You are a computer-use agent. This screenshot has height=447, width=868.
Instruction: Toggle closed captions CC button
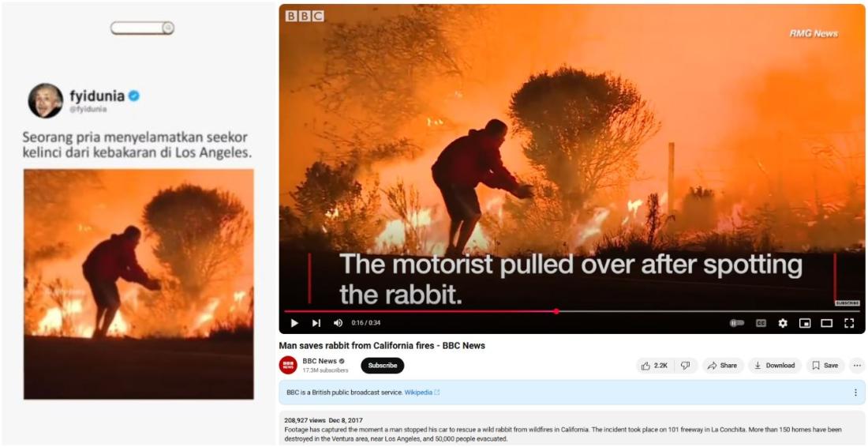click(x=761, y=323)
